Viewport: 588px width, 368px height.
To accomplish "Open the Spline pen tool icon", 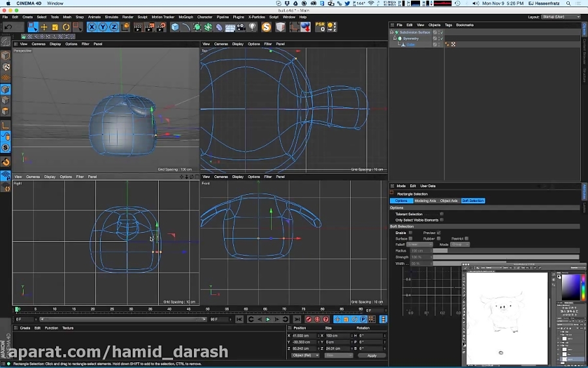I will click(186, 27).
